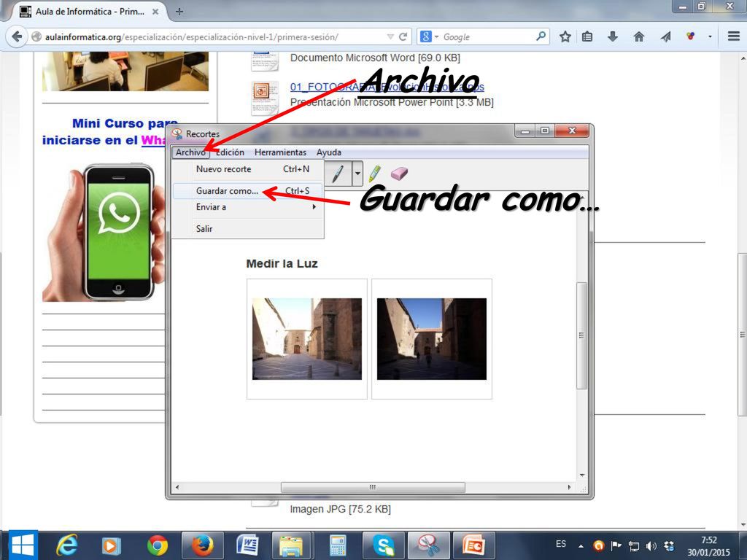Click the Dropbox tray icon
747x560 pixels.
[x=669, y=545]
